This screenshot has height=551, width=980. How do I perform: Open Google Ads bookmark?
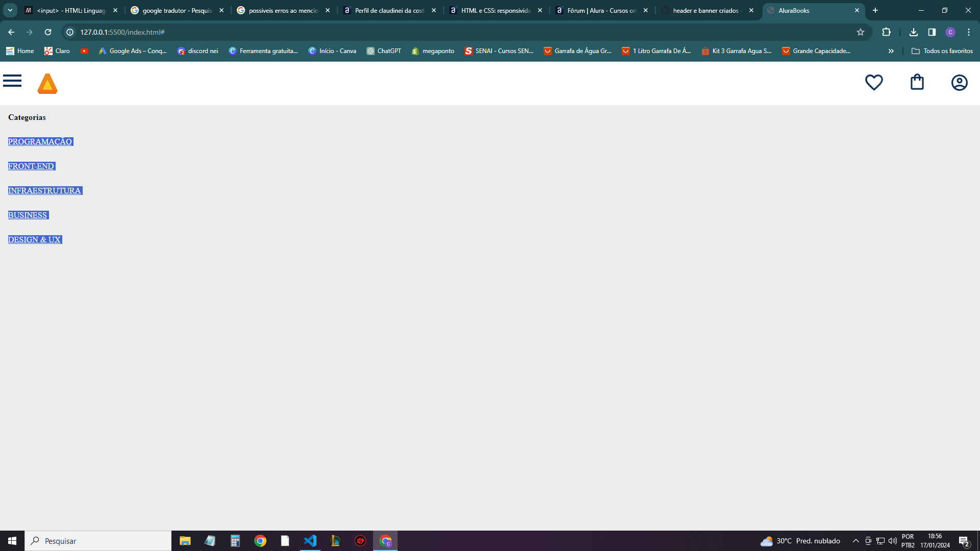click(133, 51)
